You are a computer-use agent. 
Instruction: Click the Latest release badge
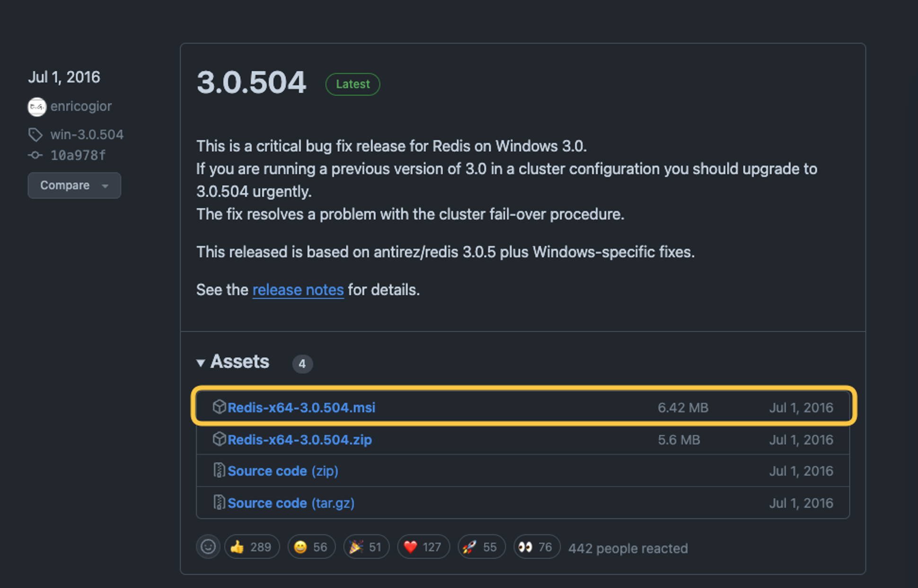[x=353, y=84]
